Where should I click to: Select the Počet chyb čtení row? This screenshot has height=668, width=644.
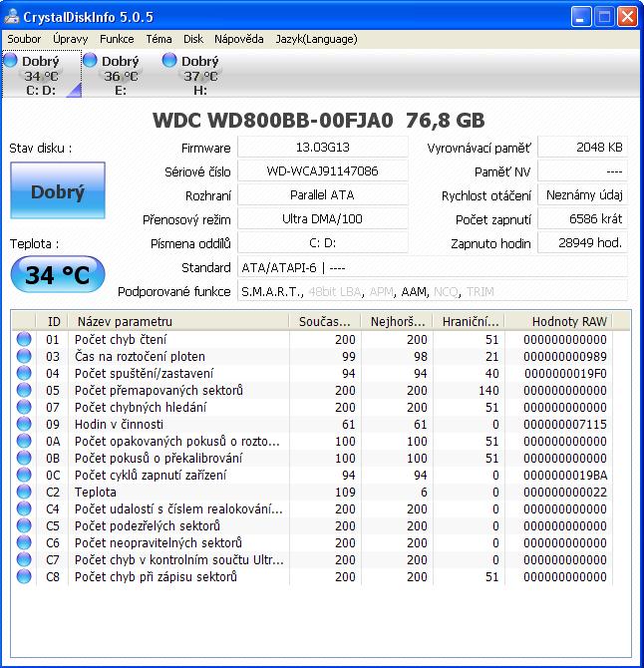[312, 340]
